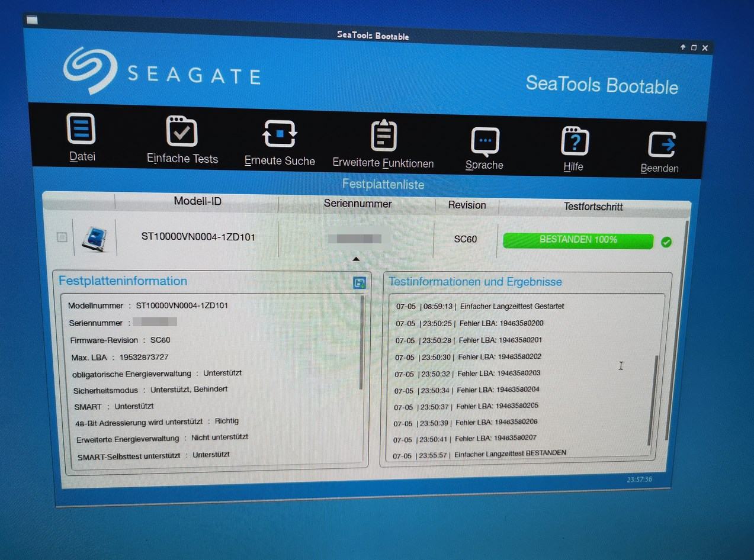Image resolution: width=754 pixels, height=560 pixels.
Task: Collapse drive details with the black triangle
Action: tap(355, 259)
